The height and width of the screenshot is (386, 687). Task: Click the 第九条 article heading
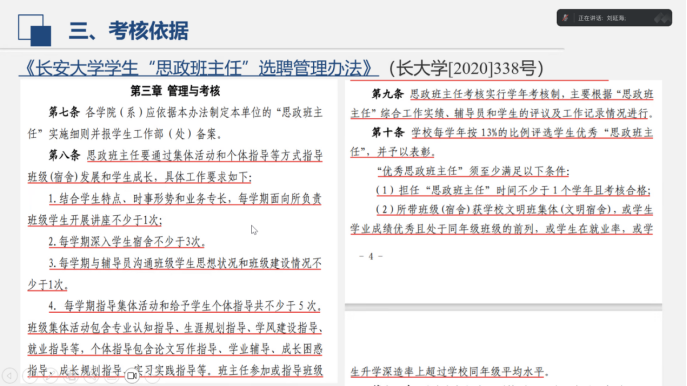pyautogui.click(x=387, y=94)
